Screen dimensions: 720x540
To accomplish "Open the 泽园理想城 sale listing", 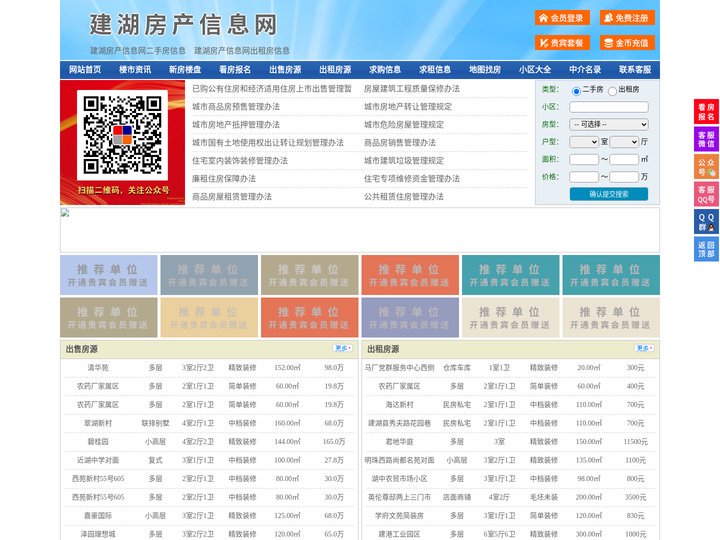I will pos(98,534).
